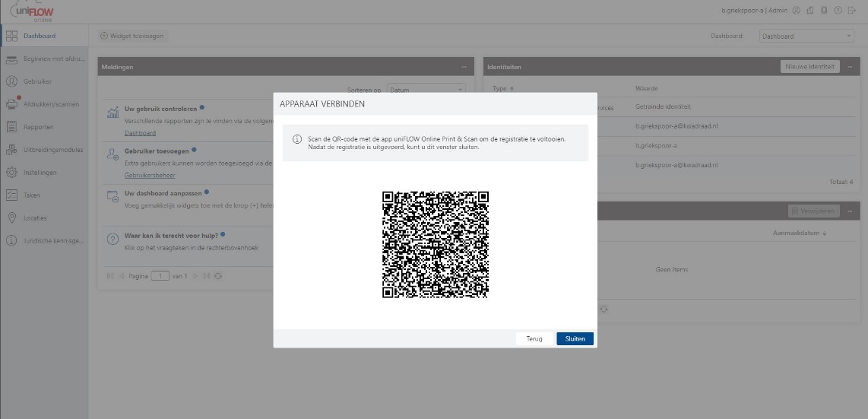Viewport: 868px width, 419px height.
Task: Sort by the Aanmaakdatum column header
Action: [x=800, y=233]
